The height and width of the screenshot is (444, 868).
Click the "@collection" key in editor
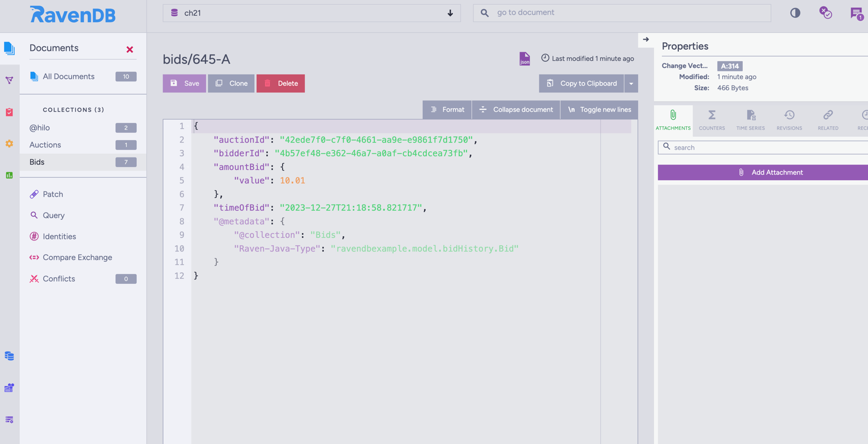click(267, 235)
